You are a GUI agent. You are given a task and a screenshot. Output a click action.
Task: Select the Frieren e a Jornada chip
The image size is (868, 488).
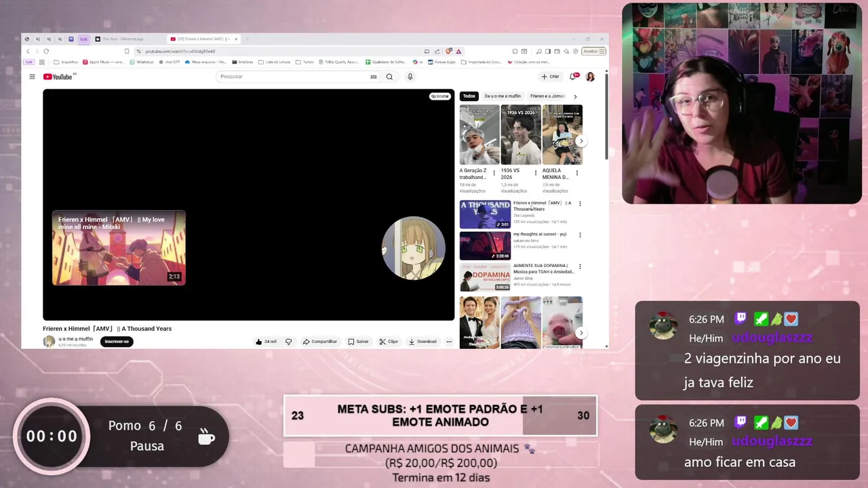click(547, 96)
